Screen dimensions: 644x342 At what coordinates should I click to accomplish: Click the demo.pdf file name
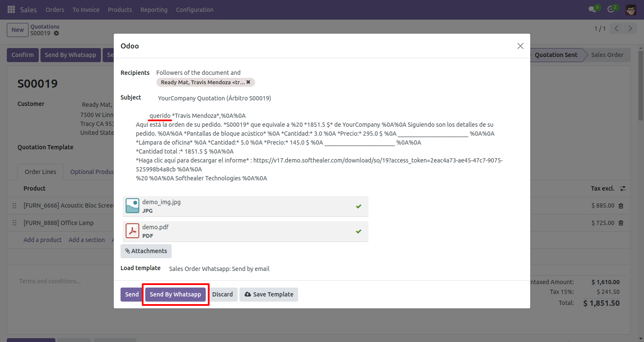tap(155, 227)
